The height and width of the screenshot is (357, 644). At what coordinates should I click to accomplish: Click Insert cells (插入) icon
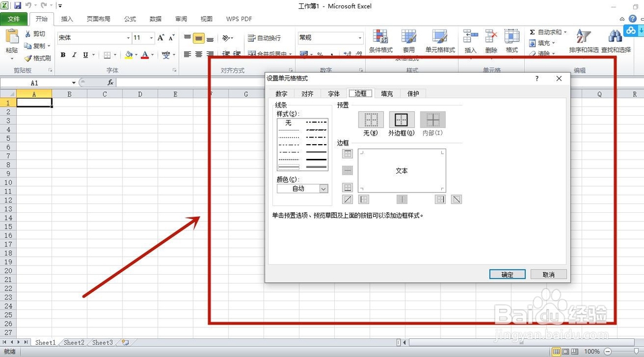[470, 37]
